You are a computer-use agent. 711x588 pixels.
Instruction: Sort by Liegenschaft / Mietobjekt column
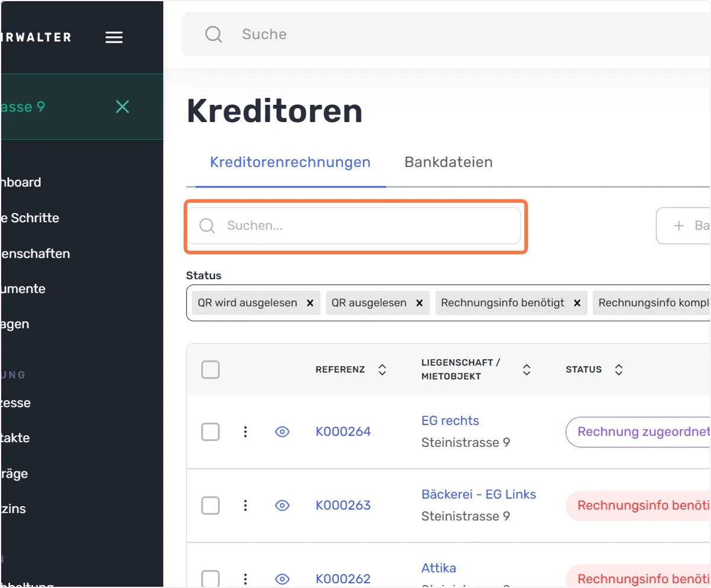click(x=526, y=370)
